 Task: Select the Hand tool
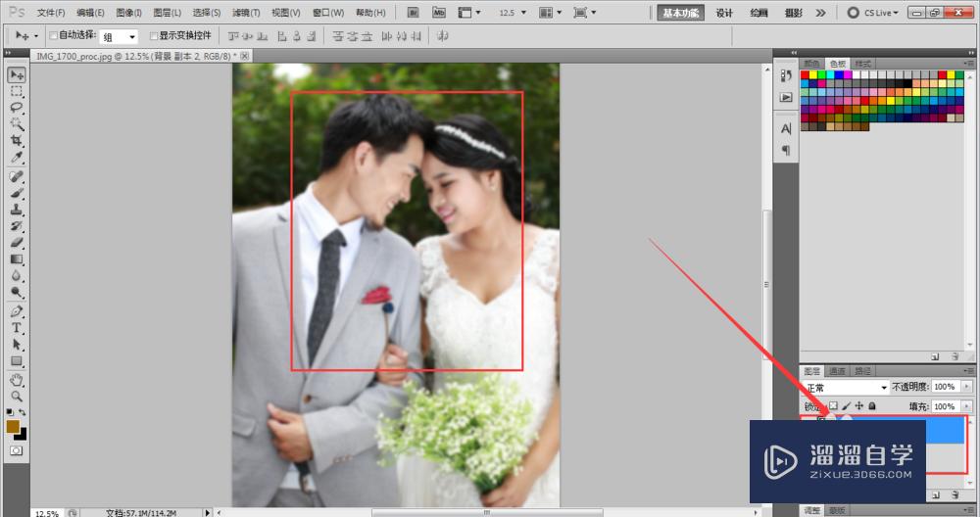tap(17, 380)
